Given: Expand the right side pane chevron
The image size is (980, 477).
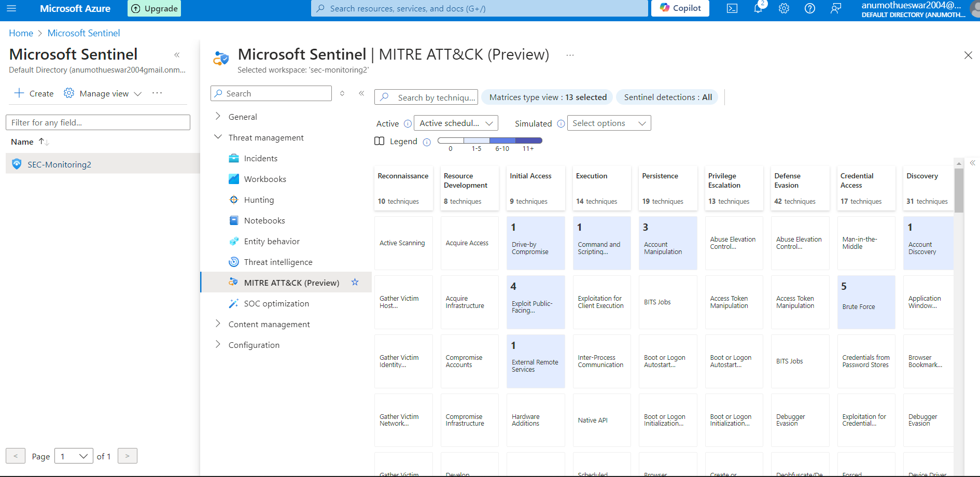Looking at the screenshot, I should (973, 163).
